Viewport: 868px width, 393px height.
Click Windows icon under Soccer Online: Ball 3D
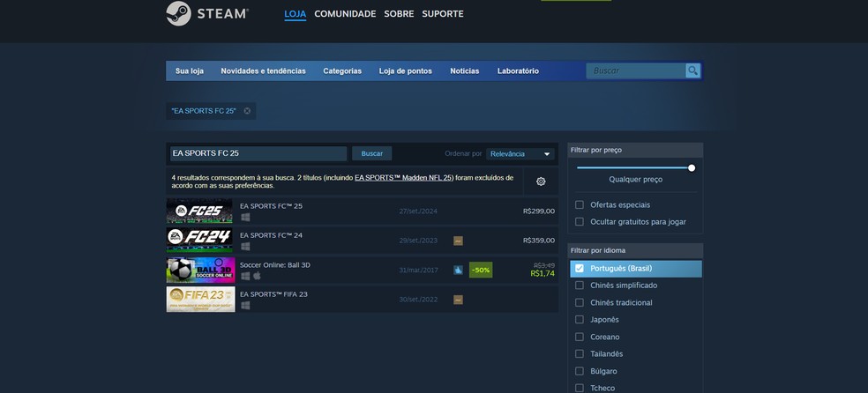pos(244,276)
